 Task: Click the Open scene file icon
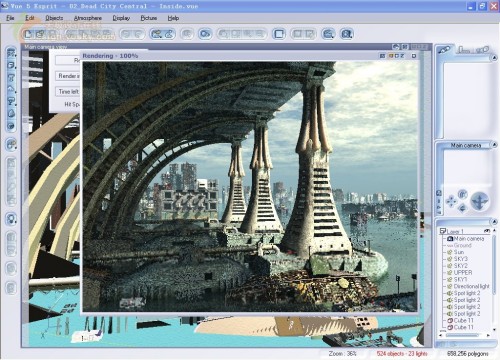40,34
